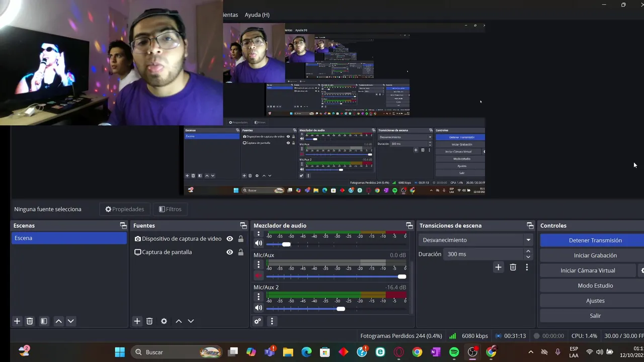Viewport: 644px width, 362px height.
Task: Select Escena in scenes list
Action: pyautogui.click(x=69, y=238)
